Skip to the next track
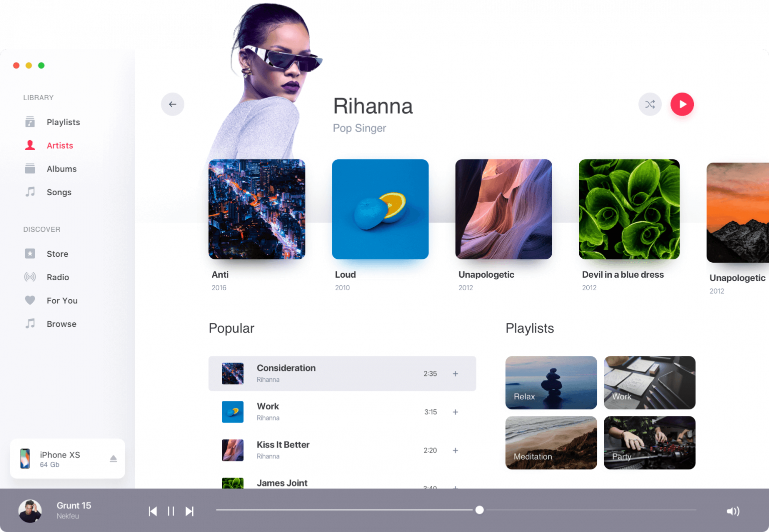Screen dimensions: 769x532 pyautogui.click(x=189, y=511)
